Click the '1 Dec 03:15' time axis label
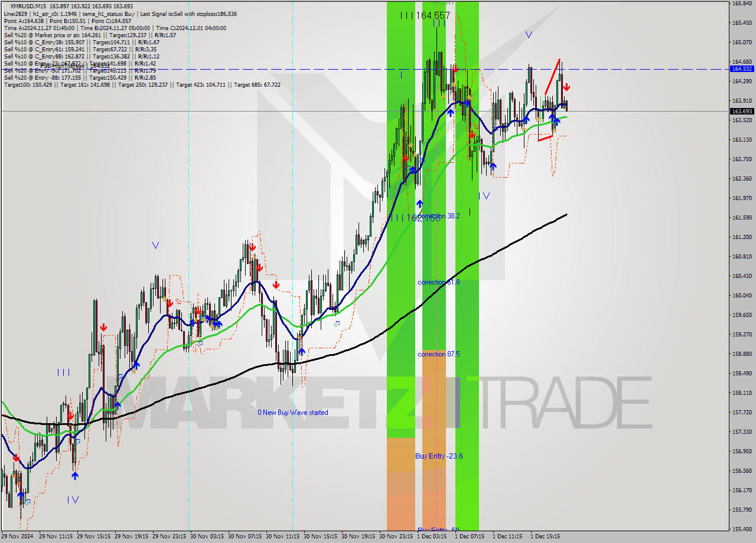This screenshot has width=756, height=543. pyautogui.click(x=432, y=537)
